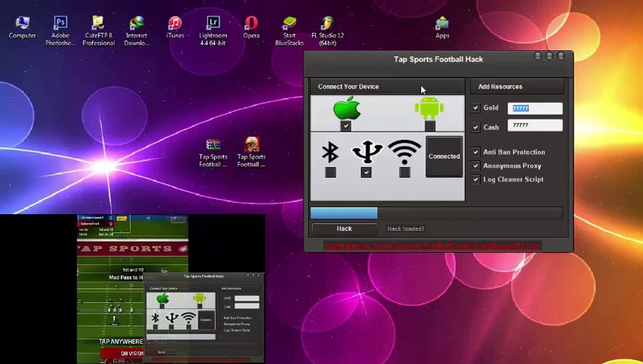Select the iTunes desktop icon
The image size is (643, 364).
click(x=175, y=28)
